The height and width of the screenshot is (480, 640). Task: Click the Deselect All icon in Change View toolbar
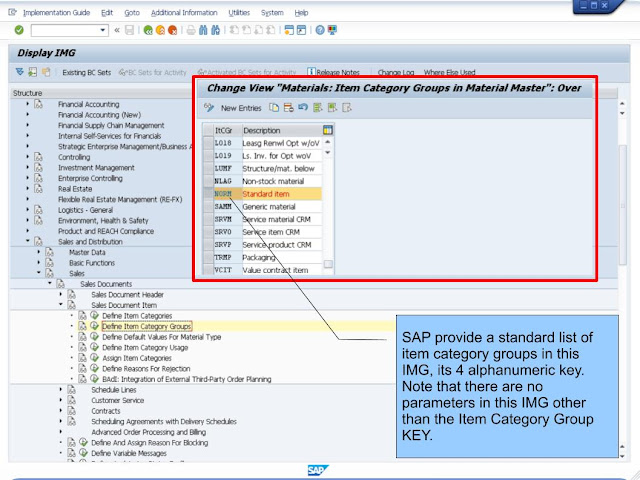point(347,108)
